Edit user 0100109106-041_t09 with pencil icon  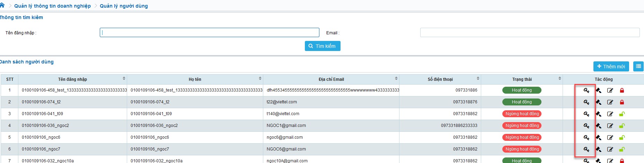[610, 114]
